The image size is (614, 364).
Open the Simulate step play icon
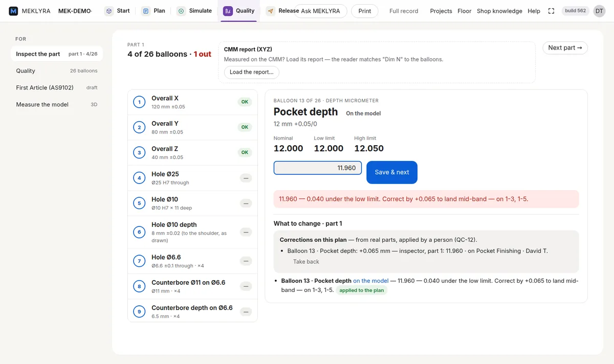point(181,11)
